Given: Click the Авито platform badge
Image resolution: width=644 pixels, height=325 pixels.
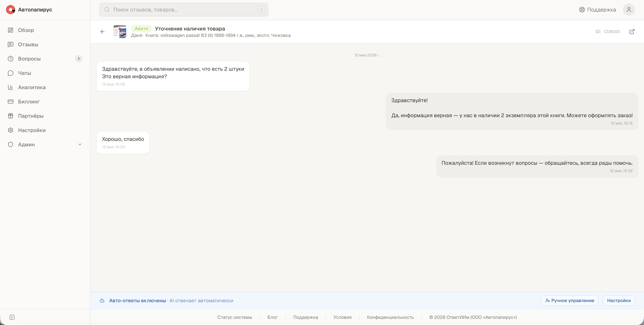Looking at the screenshot, I should pyautogui.click(x=141, y=28).
